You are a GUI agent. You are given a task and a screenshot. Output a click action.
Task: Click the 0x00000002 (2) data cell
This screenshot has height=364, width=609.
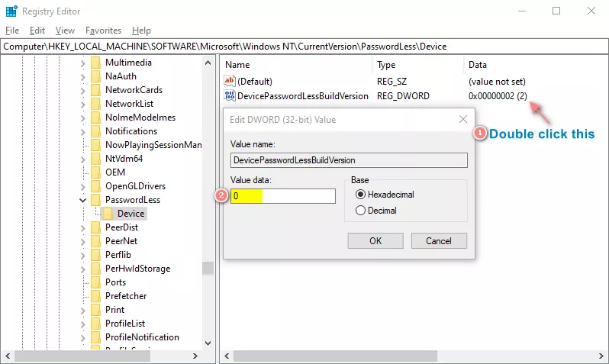pyautogui.click(x=498, y=96)
